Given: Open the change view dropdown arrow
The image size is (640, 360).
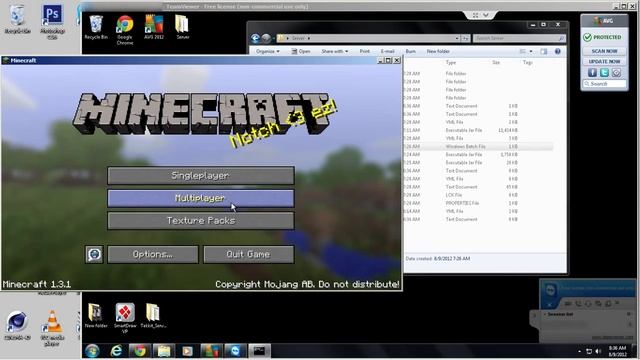Looking at the screenshot, I should [531, 51].
